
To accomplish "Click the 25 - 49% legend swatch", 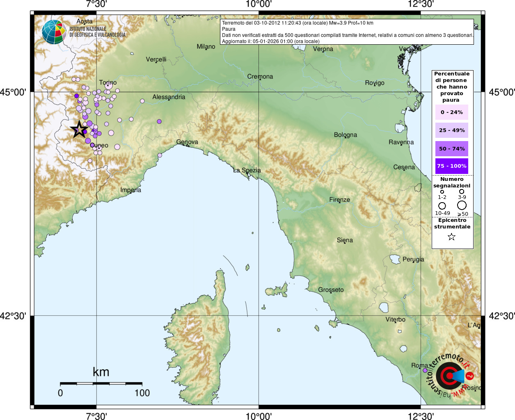I will coord(451,130).
